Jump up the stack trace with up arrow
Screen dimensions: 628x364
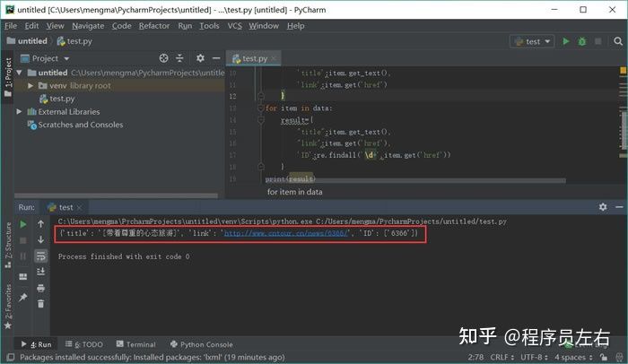[41, 224]
